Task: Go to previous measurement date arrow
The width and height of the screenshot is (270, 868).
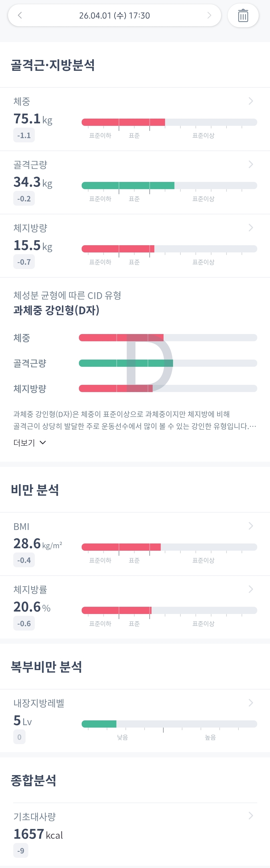Action: (x=20, y=15)
